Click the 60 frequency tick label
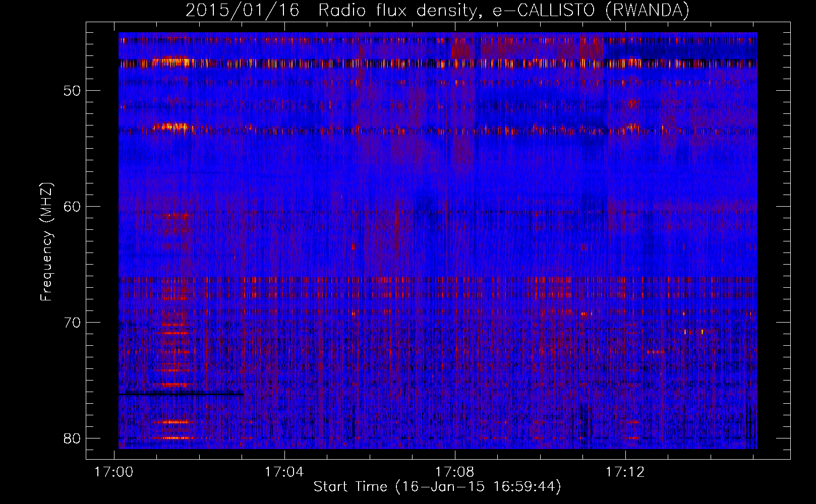Image resolution: width=816 pixels, height=504 pixels. (72, 206)
